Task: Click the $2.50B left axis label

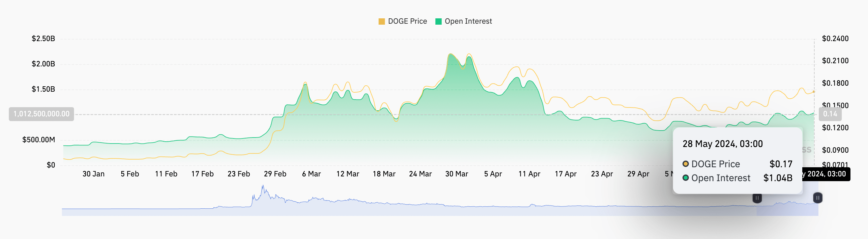Action: point(43,39)
